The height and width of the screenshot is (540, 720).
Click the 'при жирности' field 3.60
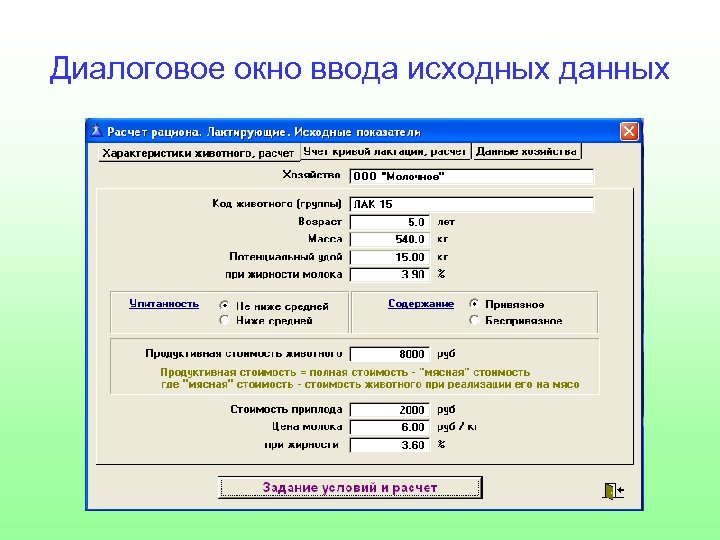[390, 444]
